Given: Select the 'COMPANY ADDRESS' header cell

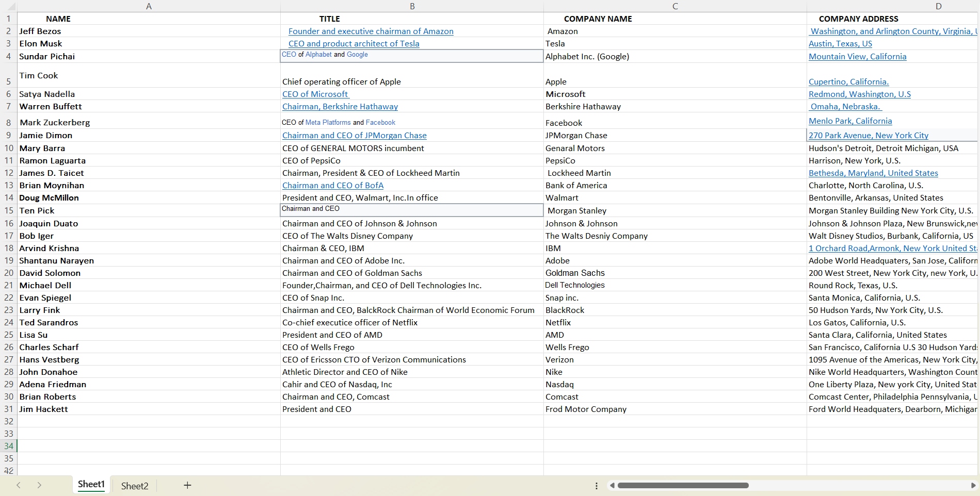Looking at the screenshot, I should click(893, 19).
